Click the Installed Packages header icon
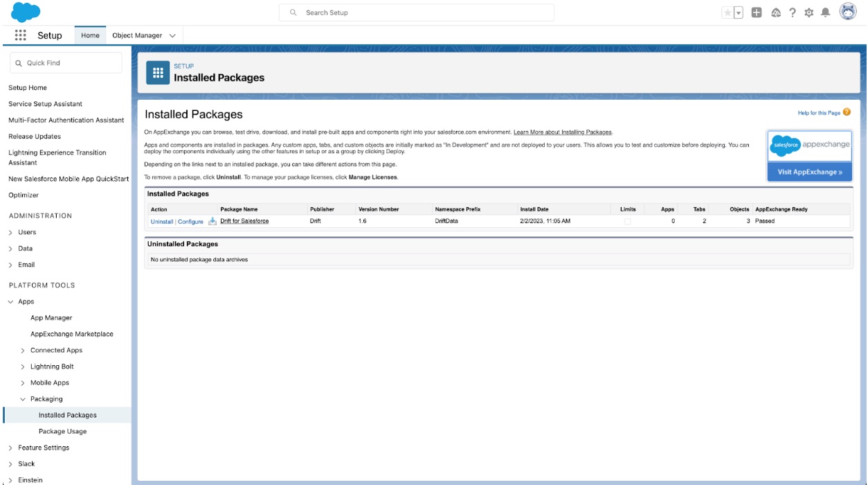 pos(158,72)
